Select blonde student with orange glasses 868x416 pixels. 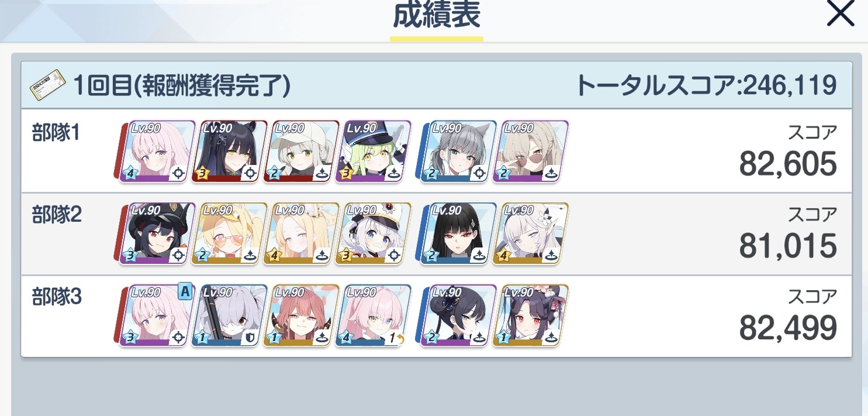229,233
